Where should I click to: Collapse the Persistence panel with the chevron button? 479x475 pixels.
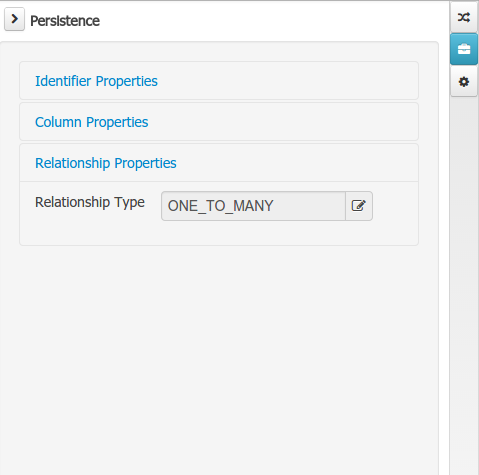coord(14,19)
